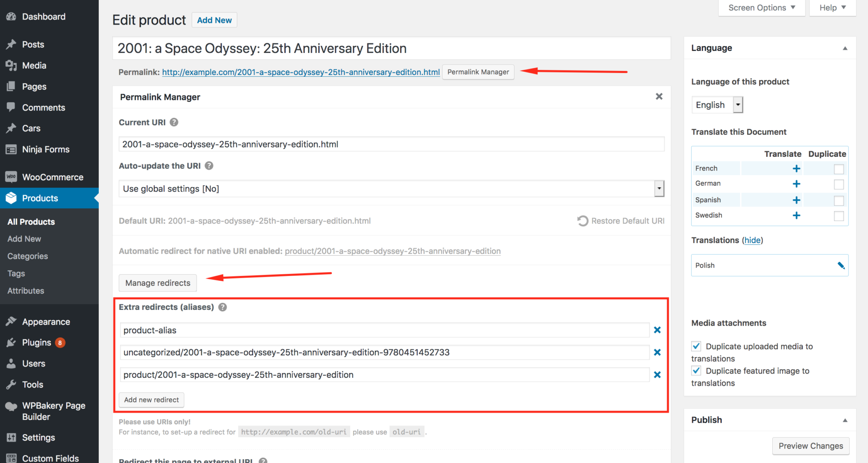Close the Permalink Manager panel
The height and width of the screenshot is (463, 868).
(659, 97)
